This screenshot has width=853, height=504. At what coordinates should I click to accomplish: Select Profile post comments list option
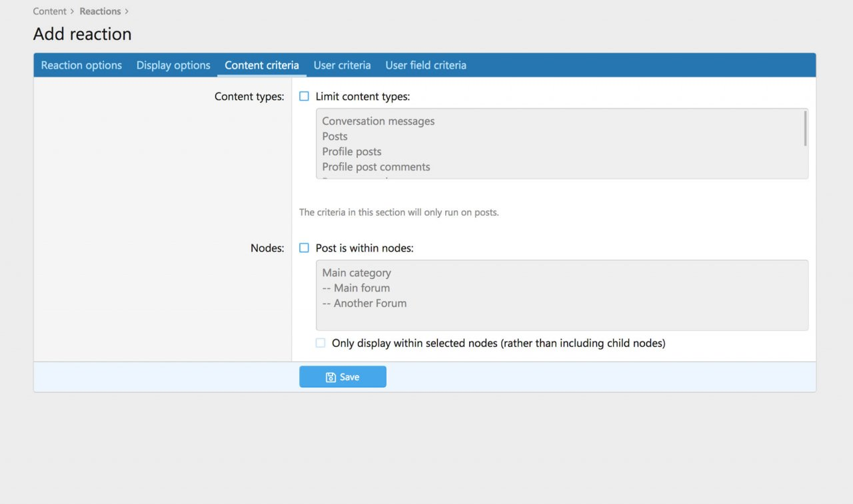click(376, 167)
